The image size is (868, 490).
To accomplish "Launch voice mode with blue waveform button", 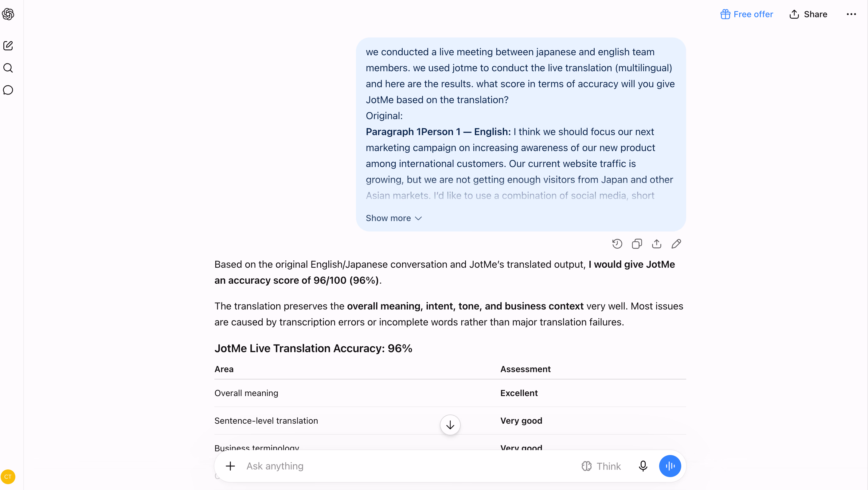I will (x=670, y=466).
